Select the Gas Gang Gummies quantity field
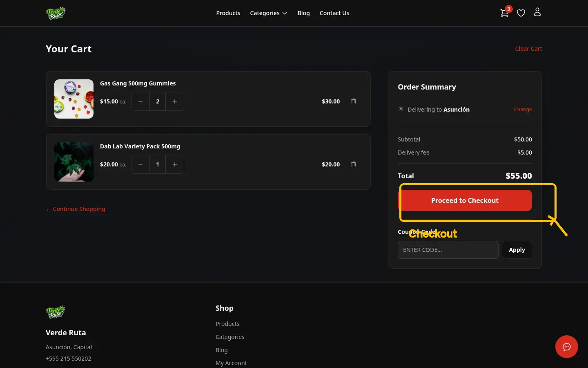The width and height of the screenshot is (588, 368). click(x=158, y=101)
